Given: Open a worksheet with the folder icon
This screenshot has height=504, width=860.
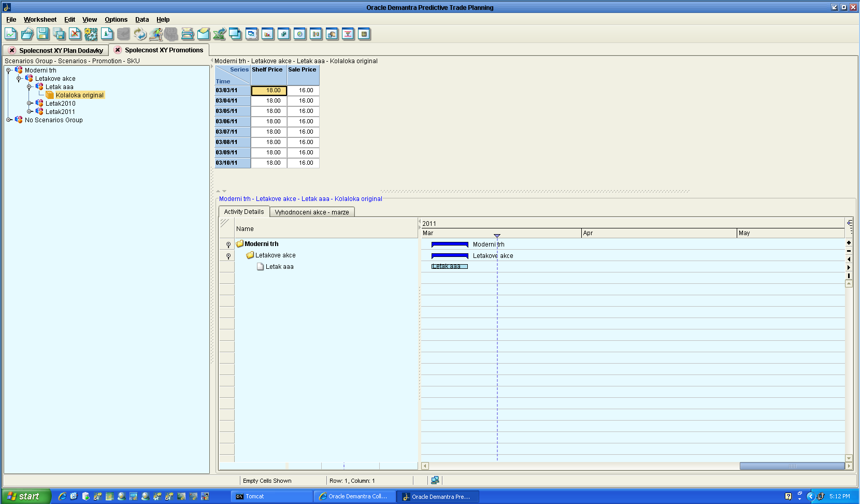Looking at the screenshot, I should pyautogui.click(x=27, y=34).
